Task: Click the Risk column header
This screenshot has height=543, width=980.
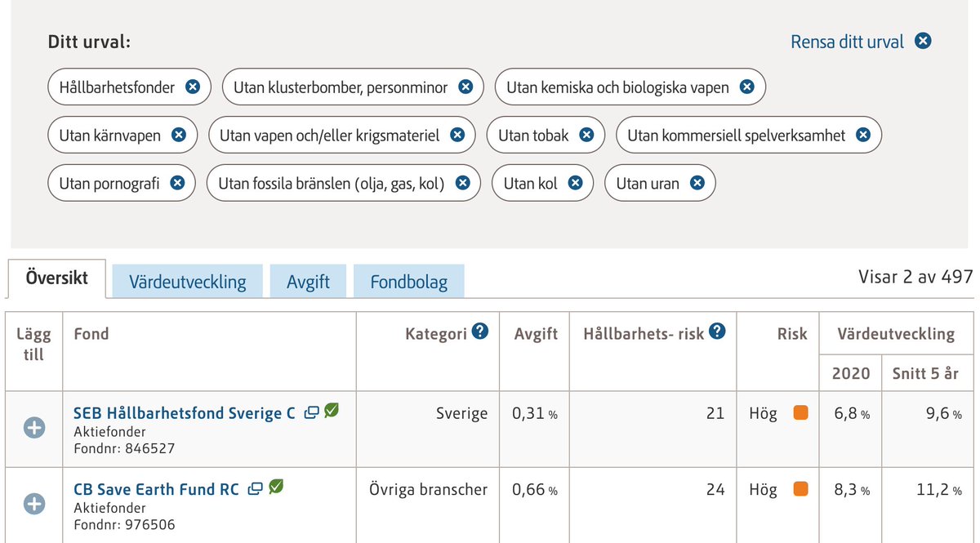Action: (792, 333)
